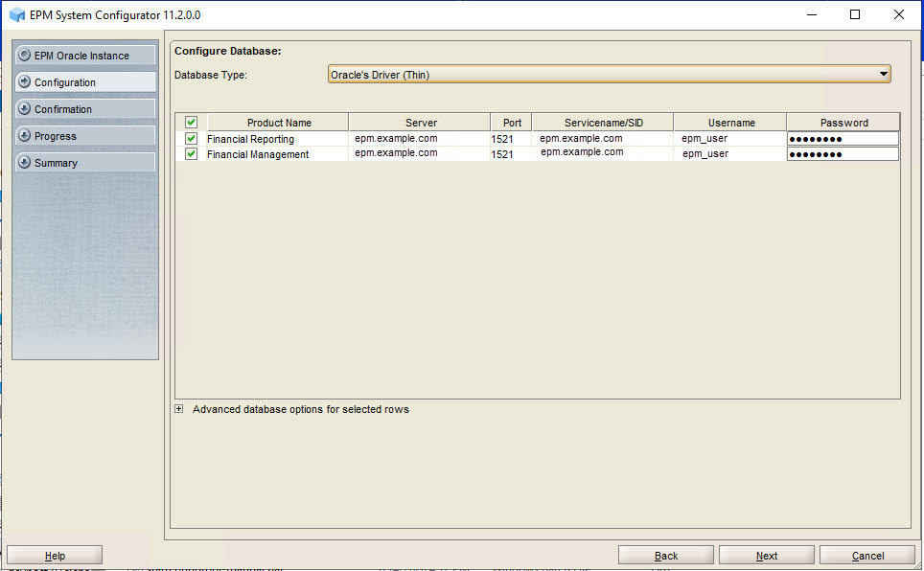This screenshot has width=924, height=571.
Task: Click the Port column header
Action: pyautogui.click(x=512, y=123)
